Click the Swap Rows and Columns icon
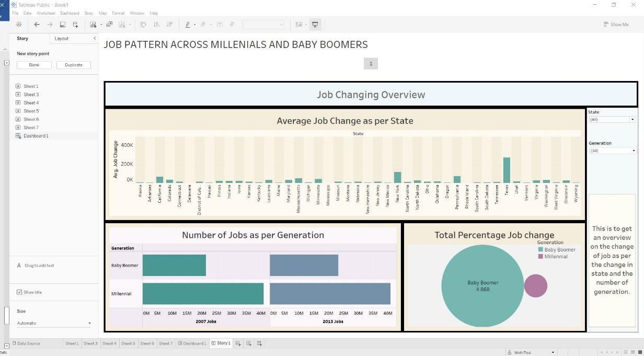 coord(143,24)
